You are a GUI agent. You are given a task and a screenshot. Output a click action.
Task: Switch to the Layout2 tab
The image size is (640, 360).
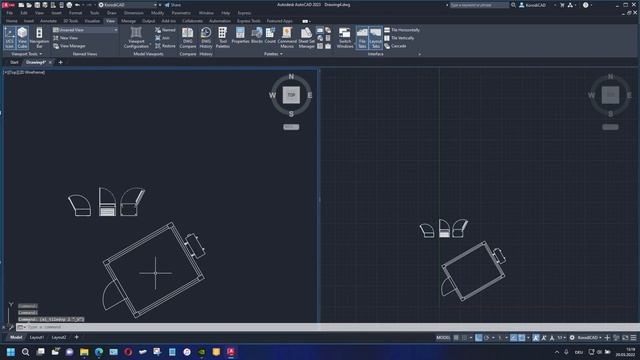point(59,337)
